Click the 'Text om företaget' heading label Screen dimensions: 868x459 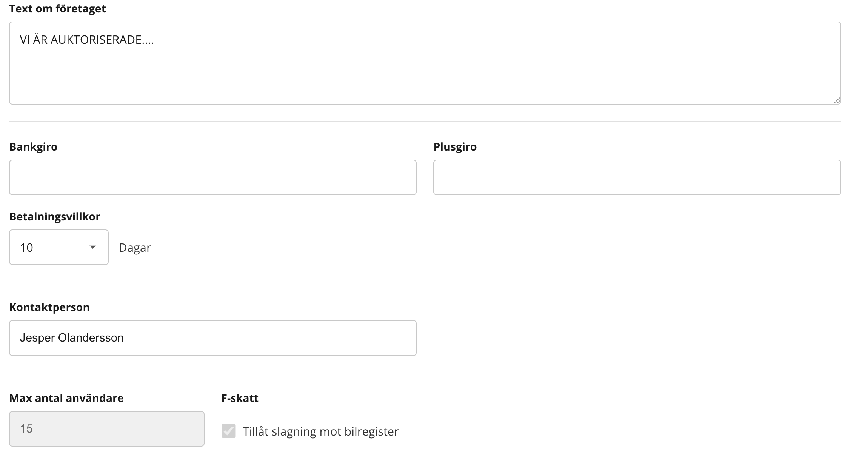pyautogui.click(x=57, y=9)
